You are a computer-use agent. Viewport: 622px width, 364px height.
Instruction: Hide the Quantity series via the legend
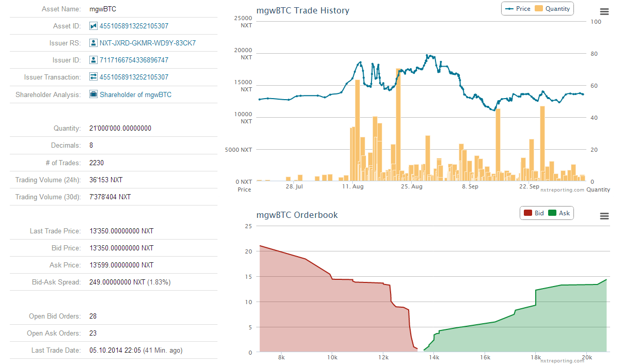[553, 9]
